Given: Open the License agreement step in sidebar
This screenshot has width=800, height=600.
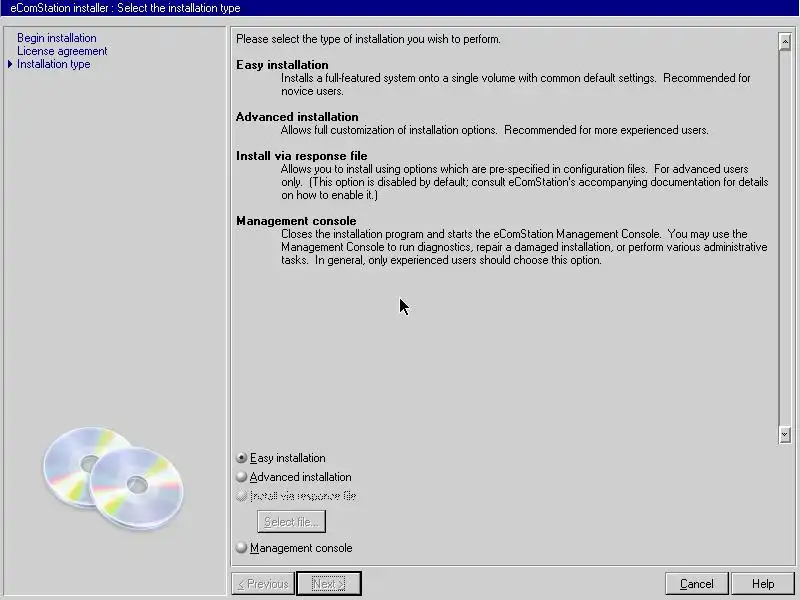Looking at the screenshot, I should (62, 51).
